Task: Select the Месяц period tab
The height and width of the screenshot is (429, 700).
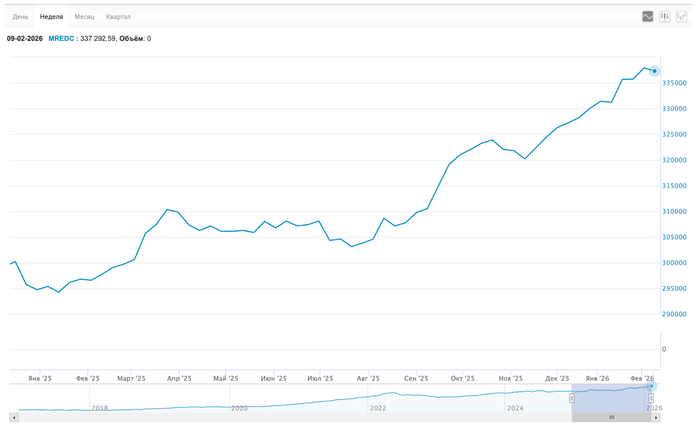Action: 84,17
